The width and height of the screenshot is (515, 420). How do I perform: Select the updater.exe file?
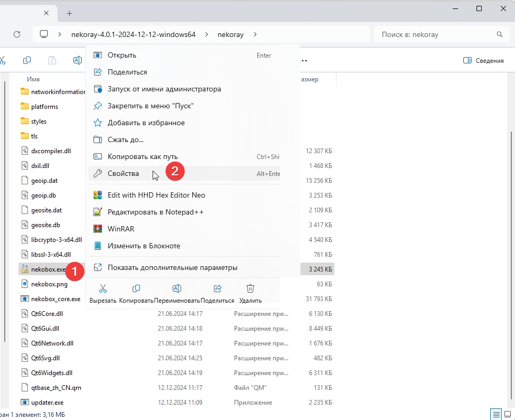pyautogui.click(x=47, y=402)
